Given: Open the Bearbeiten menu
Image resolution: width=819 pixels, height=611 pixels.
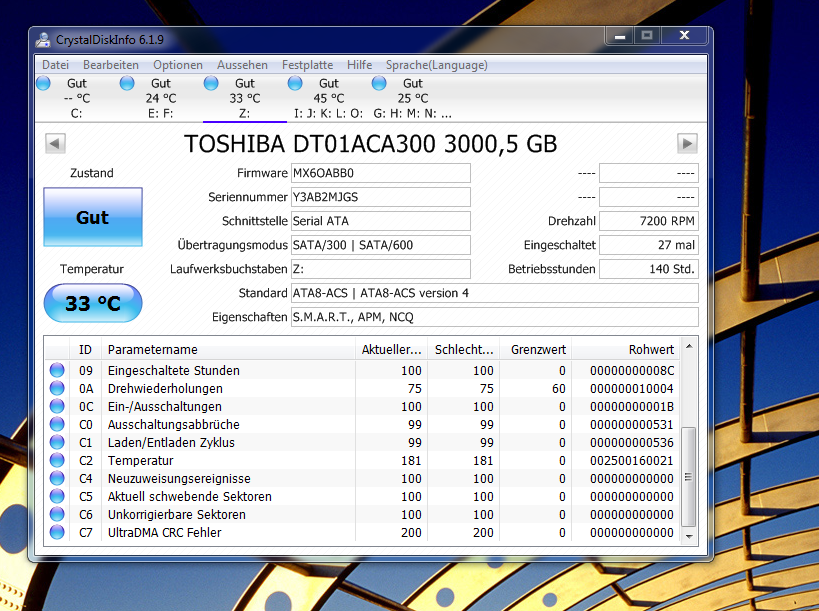Looking at the screenshot, I should 111,65.
